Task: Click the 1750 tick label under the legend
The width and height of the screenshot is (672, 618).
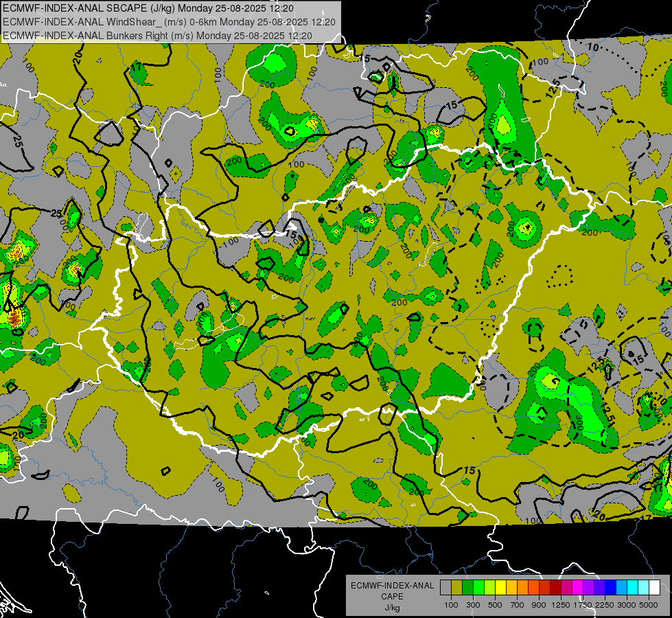Action: (583, 605)
